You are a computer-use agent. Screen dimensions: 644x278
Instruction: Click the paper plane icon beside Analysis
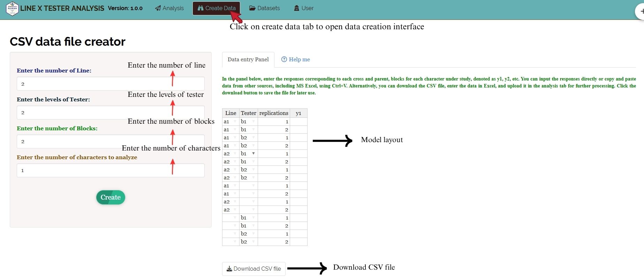[158, 8]
